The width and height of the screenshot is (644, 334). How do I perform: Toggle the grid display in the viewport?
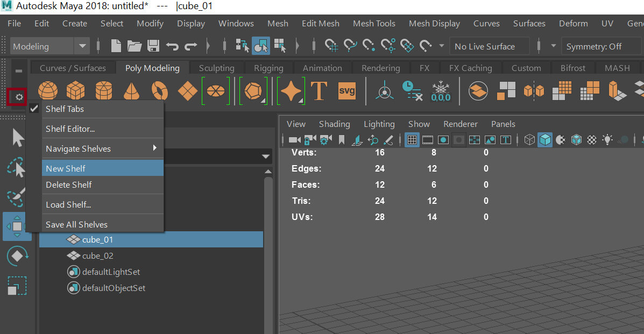(412, 139)
